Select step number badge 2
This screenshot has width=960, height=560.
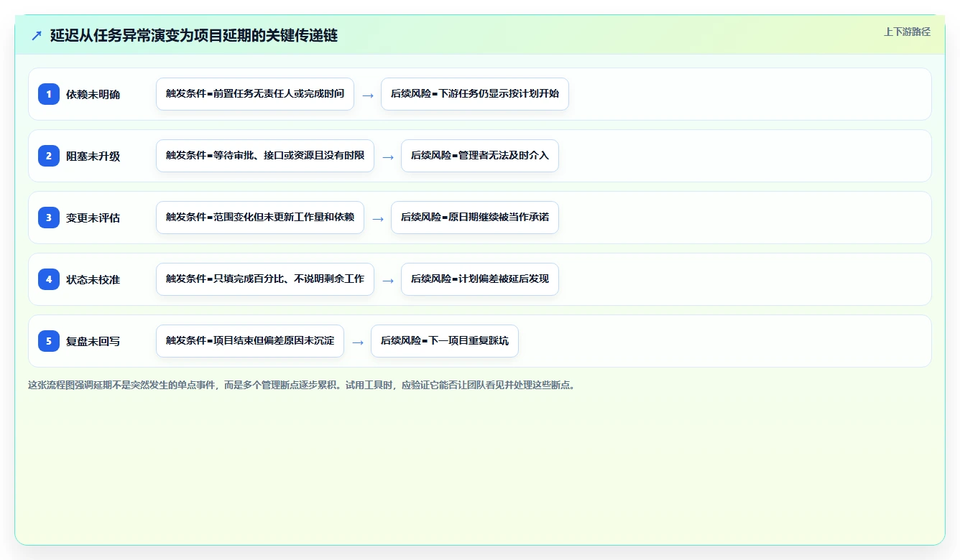click(x=49, y=156)
